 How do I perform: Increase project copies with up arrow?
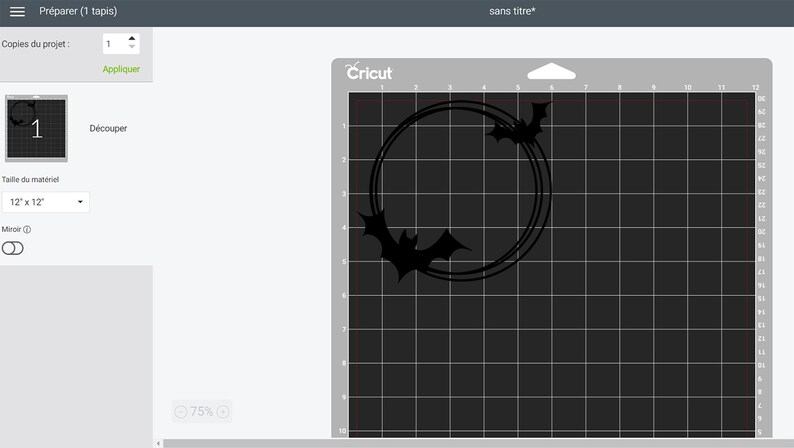click(132, 38)
